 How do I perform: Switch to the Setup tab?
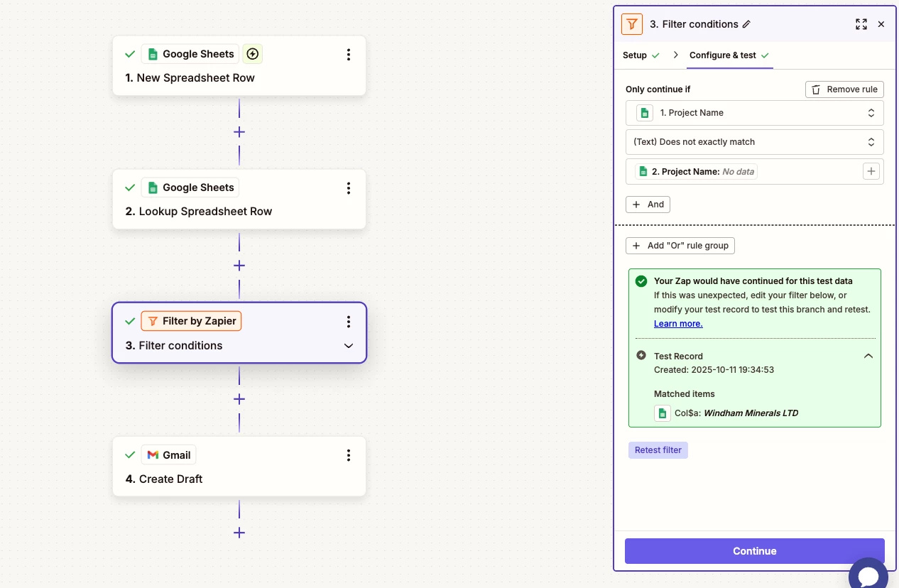click(x=641, y=55)
